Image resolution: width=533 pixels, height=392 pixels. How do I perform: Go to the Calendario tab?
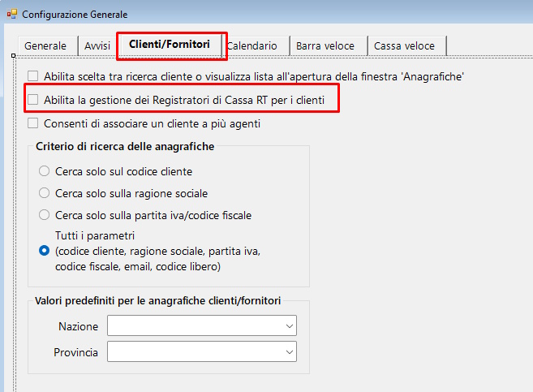coord(252,46)
